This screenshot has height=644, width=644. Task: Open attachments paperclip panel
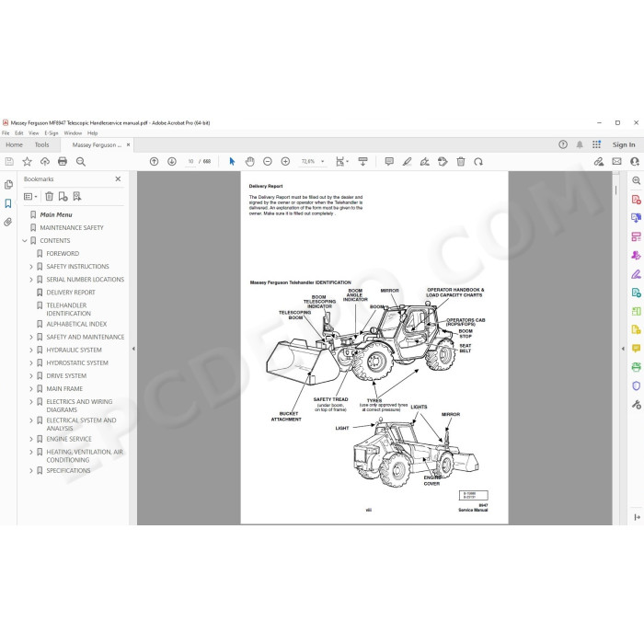point(8,223)
